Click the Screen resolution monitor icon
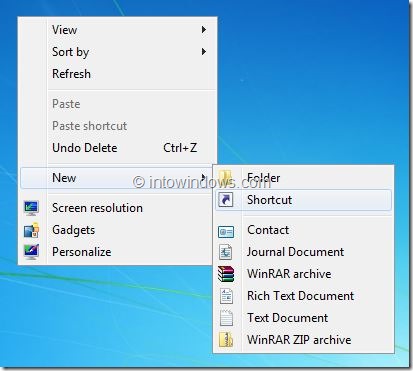The width and height of the screenshot is (413, 371). pos(31,208)
